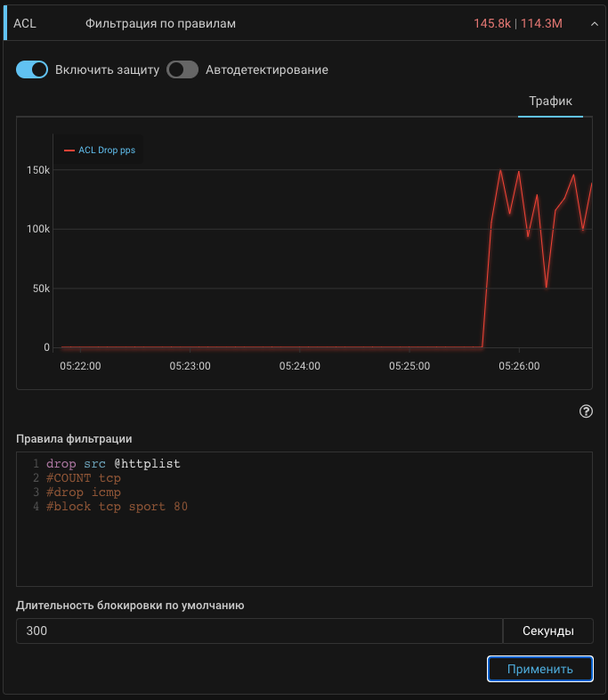
Task: Click the commented #COUNT tcp rule line
Action: [x=83, y=478]
